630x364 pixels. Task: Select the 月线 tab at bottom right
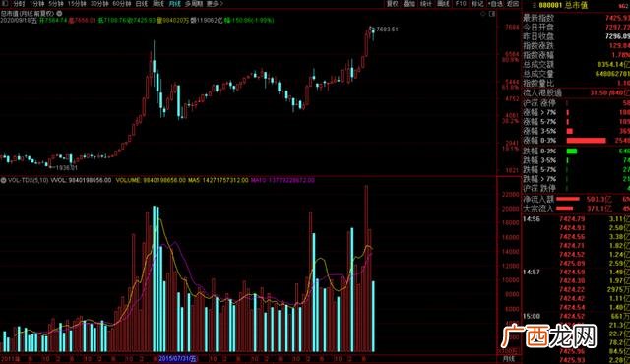[509, 359]
